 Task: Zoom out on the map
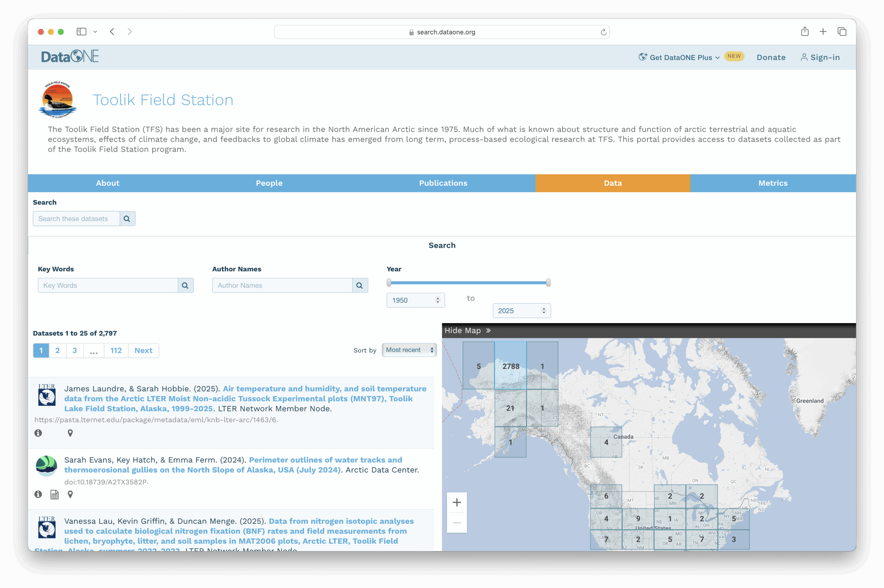point(457,523)
